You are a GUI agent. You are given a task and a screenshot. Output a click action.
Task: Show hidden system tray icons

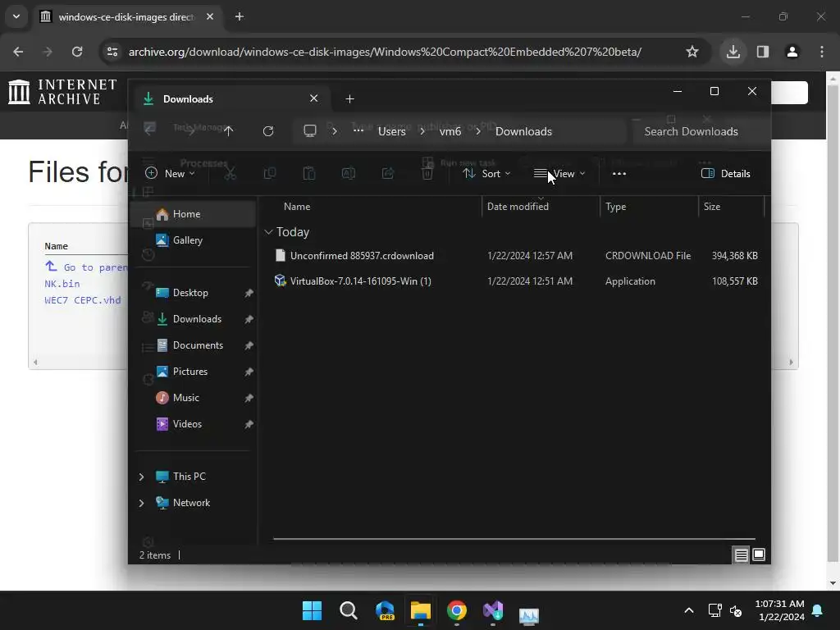pyautogui.click(x=689, y=610)
